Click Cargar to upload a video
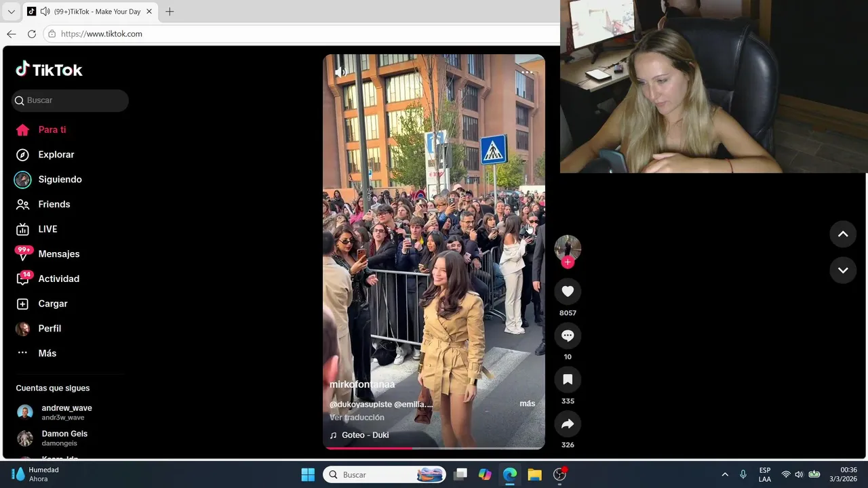Viewport: 868px width, 488px height. [x=42, y=304]
